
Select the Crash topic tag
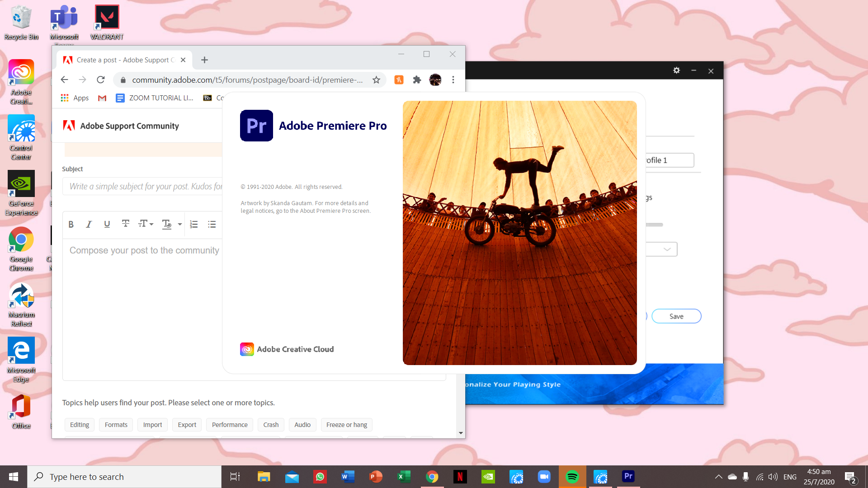pos(271,425)
